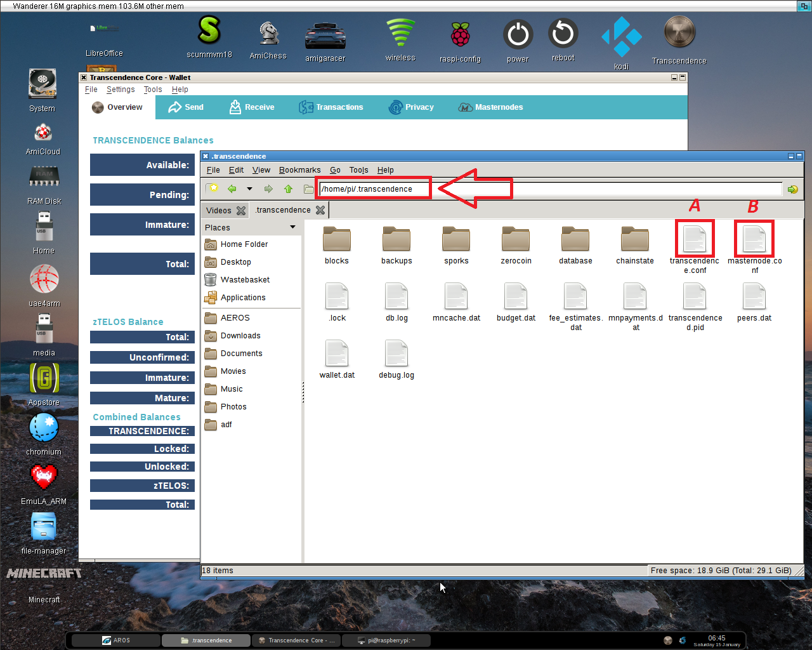Select the wallet's Overview tab
Screen dimensions: 812x650
tap(117, 107)
